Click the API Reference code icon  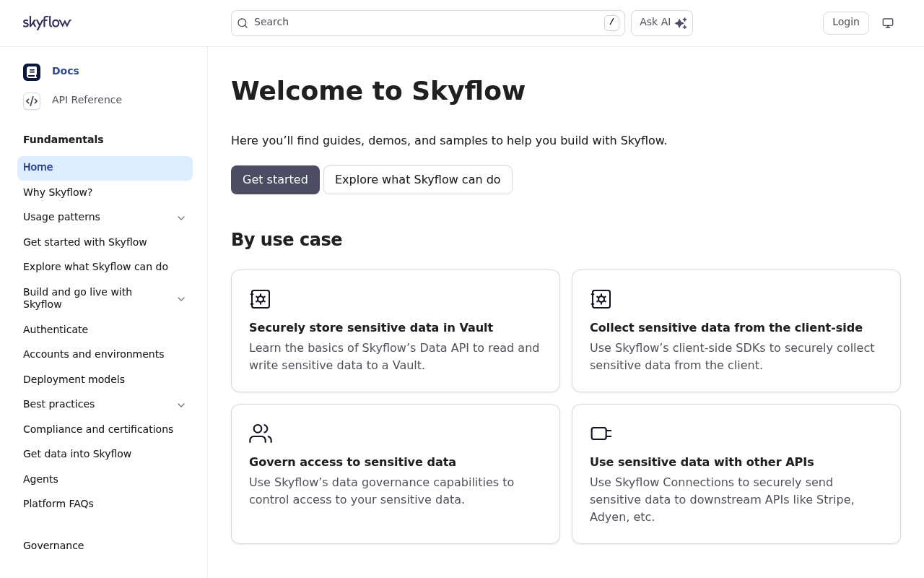pyautogui.click(x=32, y=101)
